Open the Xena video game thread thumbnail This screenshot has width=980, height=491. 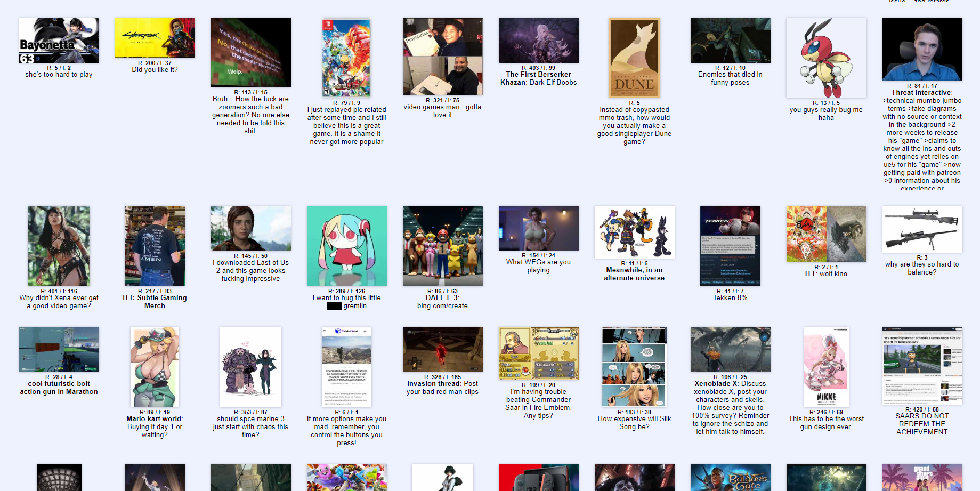(59, 246)
